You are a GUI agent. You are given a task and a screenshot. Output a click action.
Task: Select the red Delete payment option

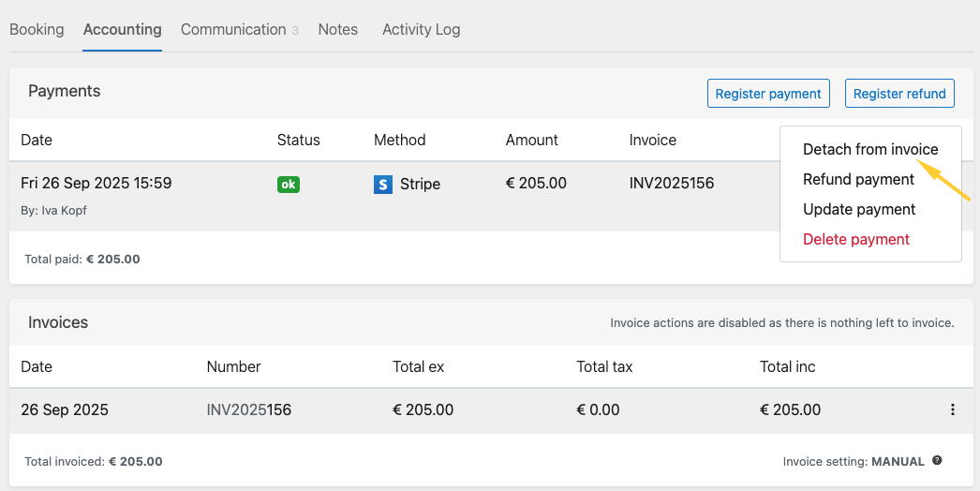[855, 239]
